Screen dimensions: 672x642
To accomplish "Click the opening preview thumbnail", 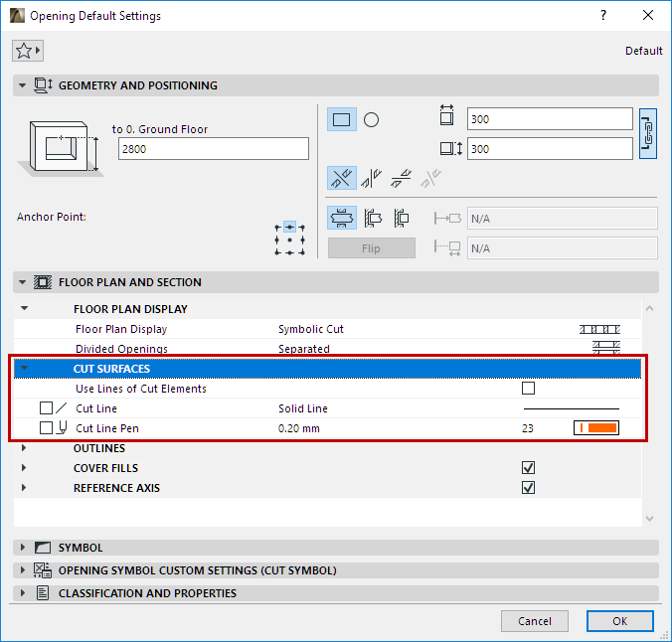I will point(63,148).
